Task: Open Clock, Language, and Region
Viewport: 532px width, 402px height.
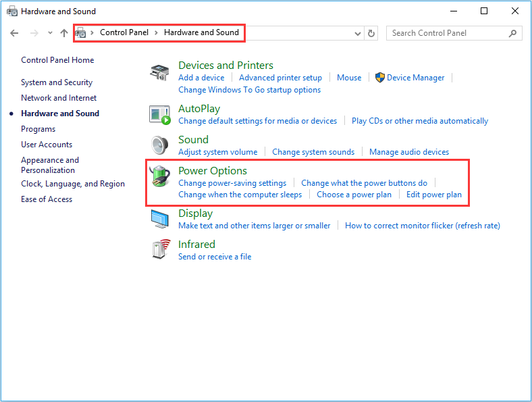Action: click(x=73, y=184)
